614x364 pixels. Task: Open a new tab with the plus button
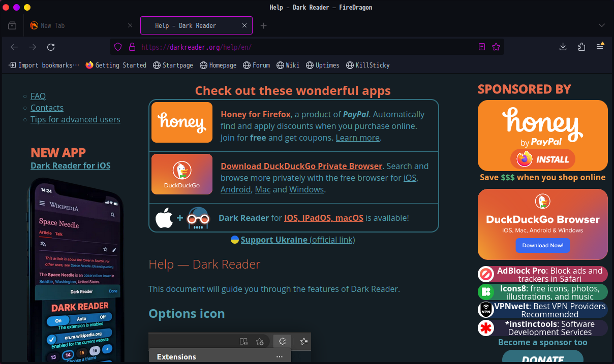pyautogui.click(x=263, y=25)
